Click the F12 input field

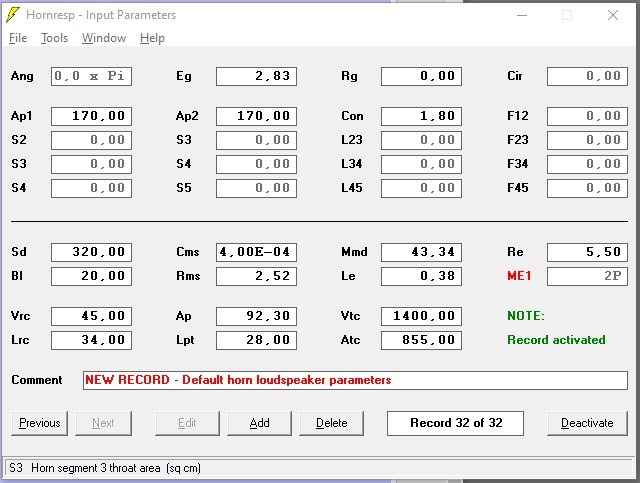(x=587, y=116)
